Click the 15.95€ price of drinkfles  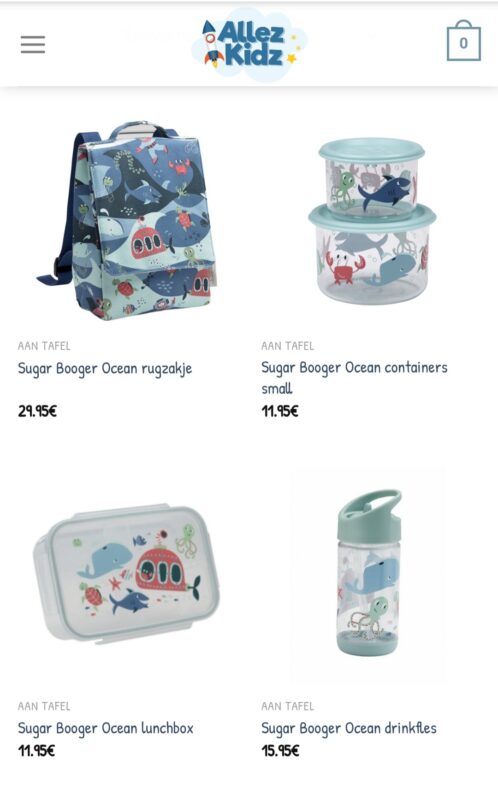[x=281, y=751]
